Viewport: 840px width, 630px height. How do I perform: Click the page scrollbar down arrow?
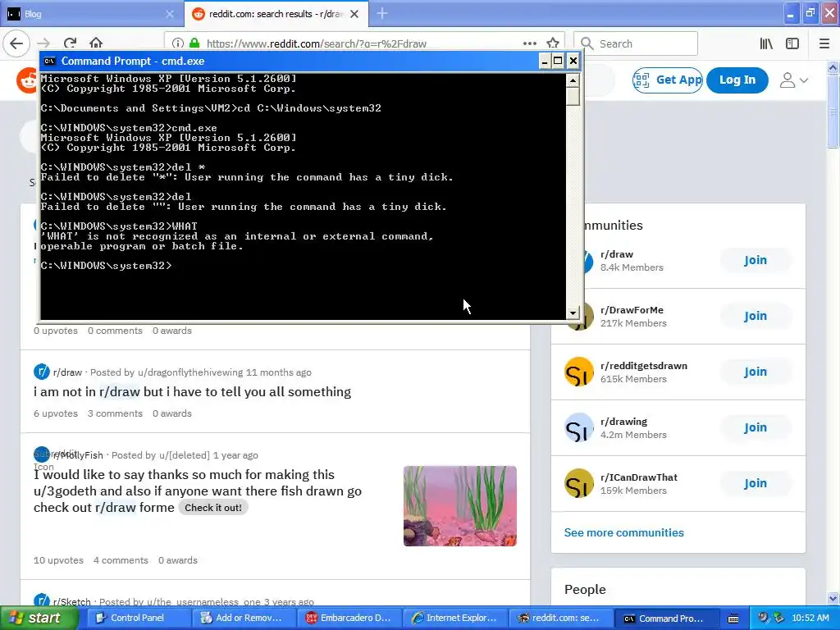pos(833,599)
